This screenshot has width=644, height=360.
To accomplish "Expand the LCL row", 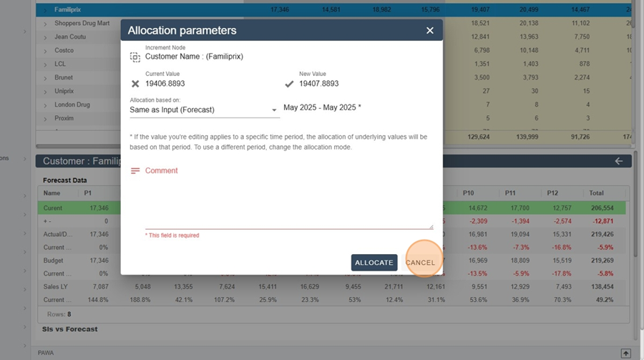I will coord(45,64).
